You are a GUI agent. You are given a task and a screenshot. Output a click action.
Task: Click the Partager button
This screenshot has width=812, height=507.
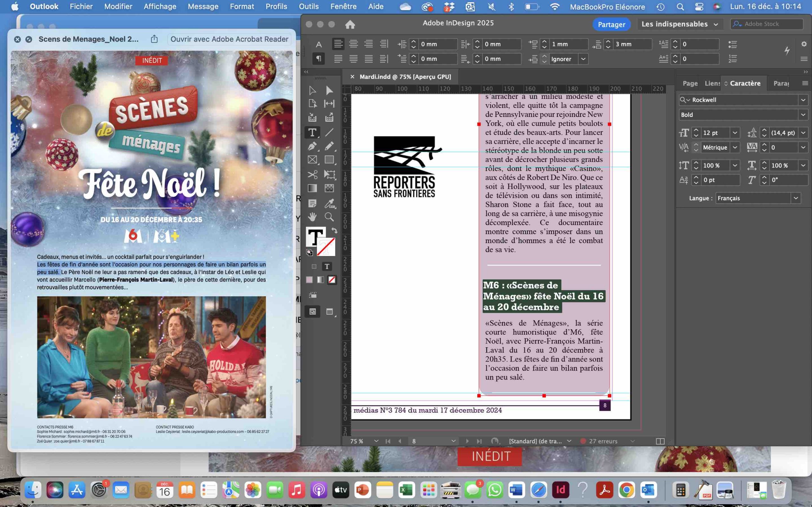pos(611,24)
